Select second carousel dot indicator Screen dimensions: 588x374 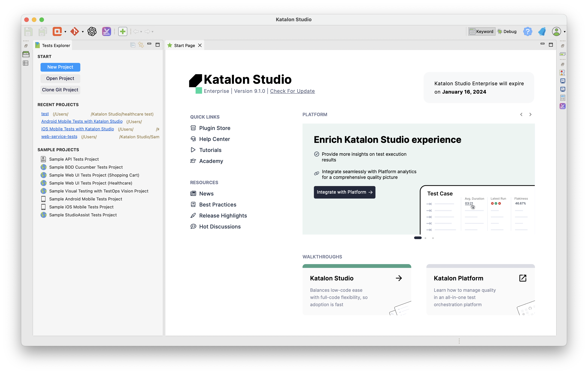[x=425, y=238]
